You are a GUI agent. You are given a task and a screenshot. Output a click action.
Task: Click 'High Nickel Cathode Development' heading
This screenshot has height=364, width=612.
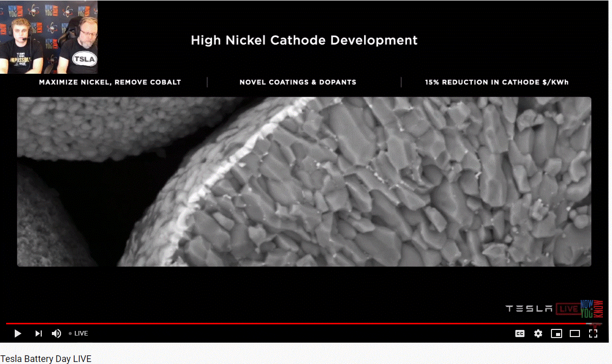point(304,40)
